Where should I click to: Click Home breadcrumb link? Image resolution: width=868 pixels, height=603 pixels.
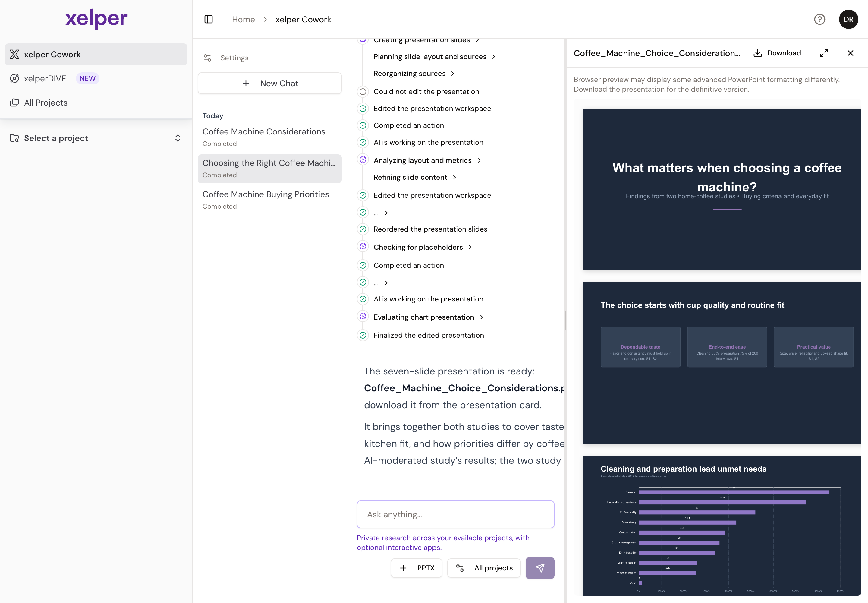point(243,19)
